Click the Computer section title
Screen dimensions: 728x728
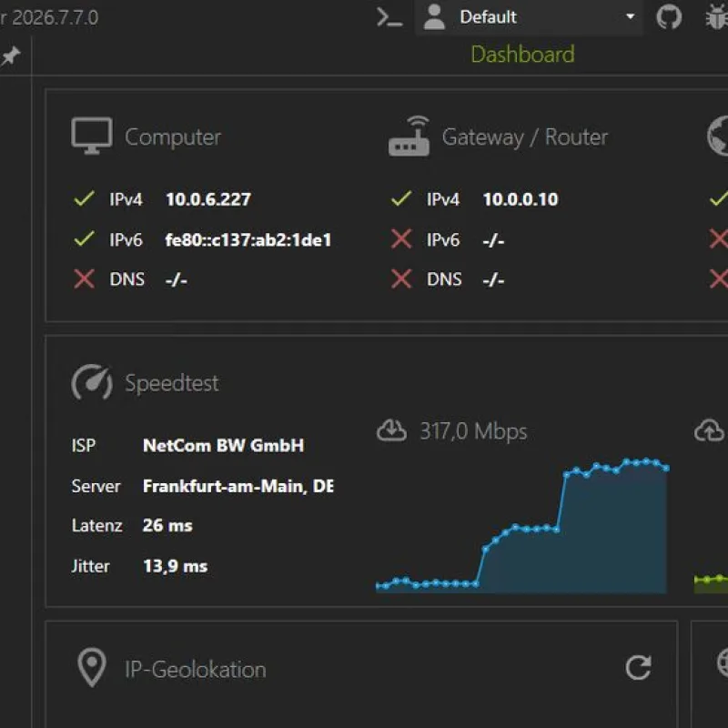tap(173, 137)
